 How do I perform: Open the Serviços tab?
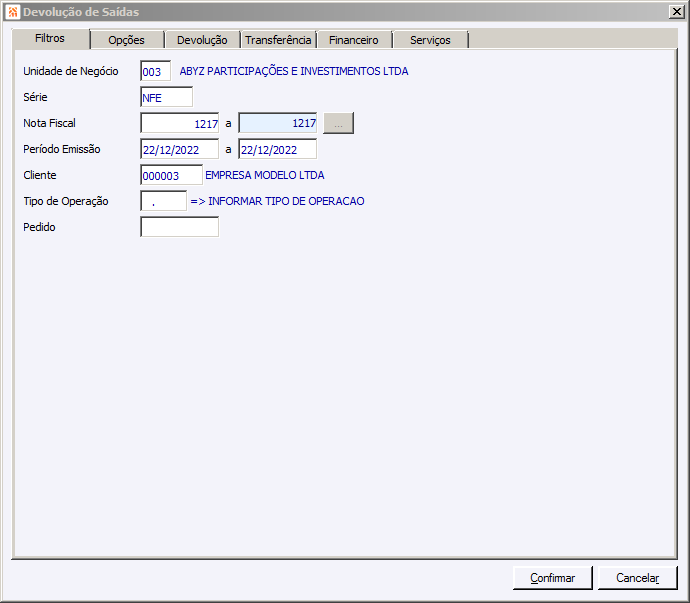point(430,40)
